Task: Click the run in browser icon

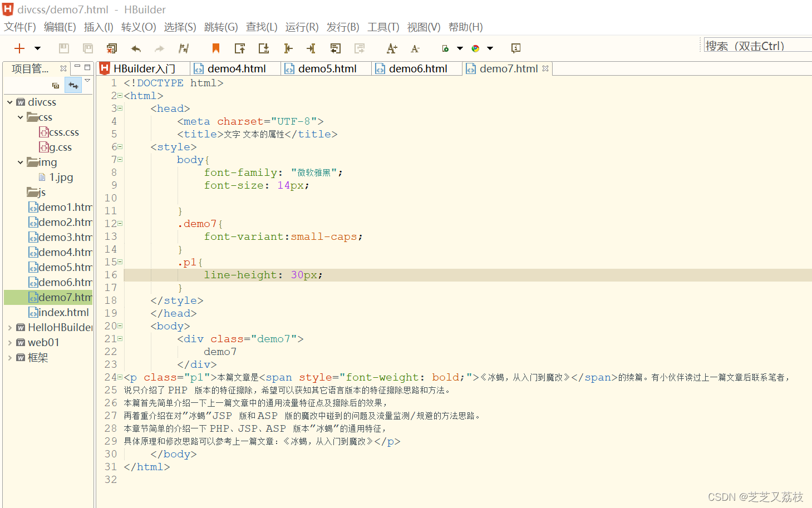Action: (x=445, y=48)
